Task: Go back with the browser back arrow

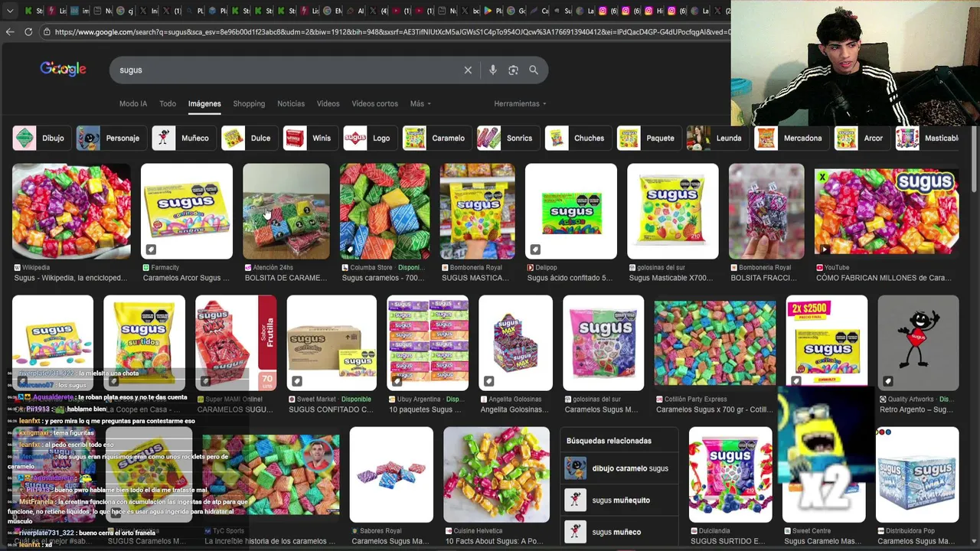Action: (x=10, y=31)
